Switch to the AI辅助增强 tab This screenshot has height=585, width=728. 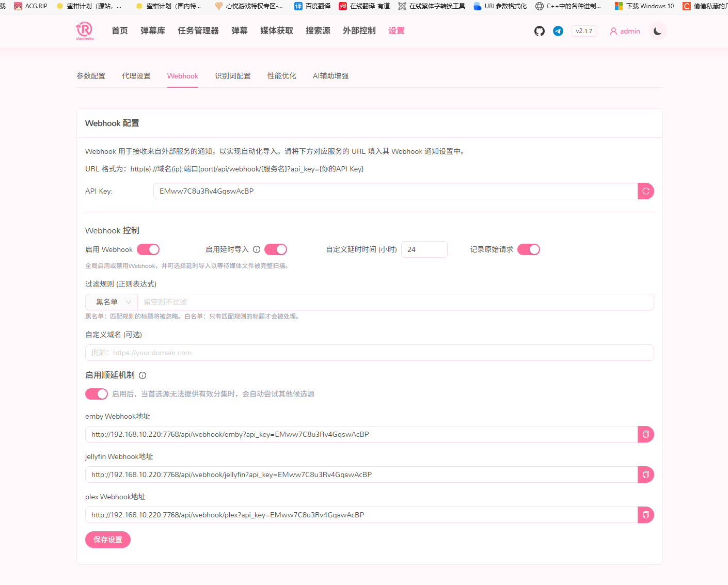point(330,76)
